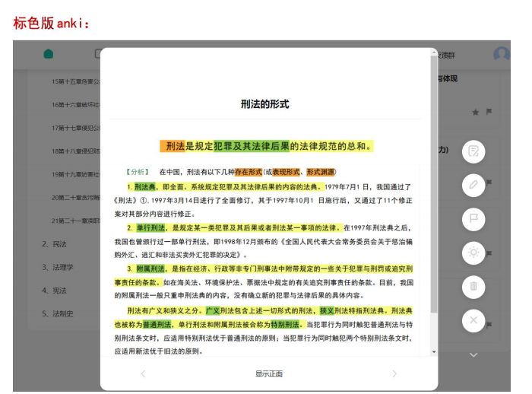The height and width of the screenshot is (394, 532).
Task: Click the orange highlighted 形式渊源 text
Action: 321,172
